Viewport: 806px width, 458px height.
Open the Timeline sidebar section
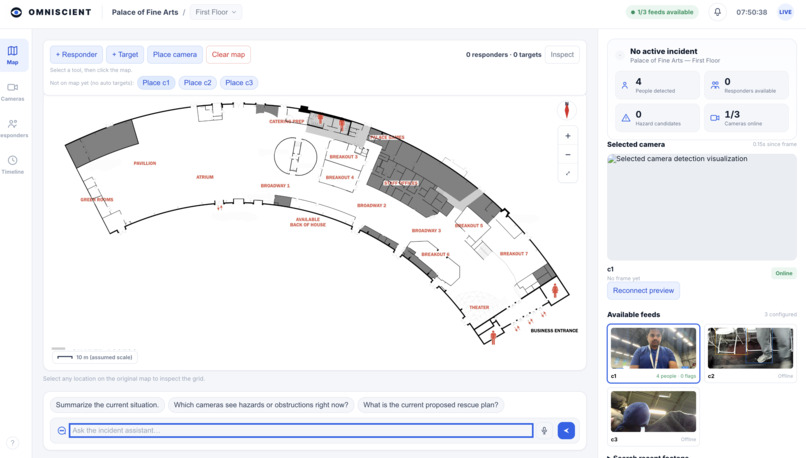pos(12,164)
